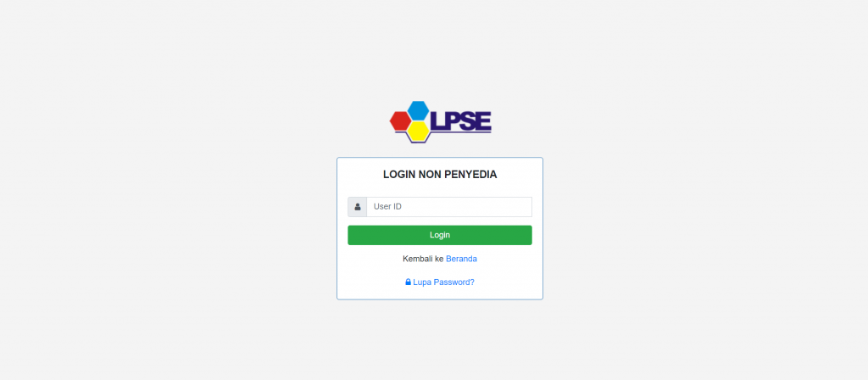The image size is (868, 380).
Task: Click the gray addon box holding the user icon
Action: pos(357,207)
